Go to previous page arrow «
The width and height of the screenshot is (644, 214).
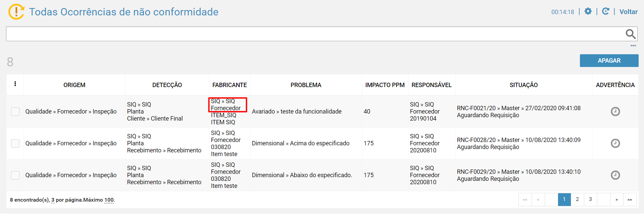[538, 199]
